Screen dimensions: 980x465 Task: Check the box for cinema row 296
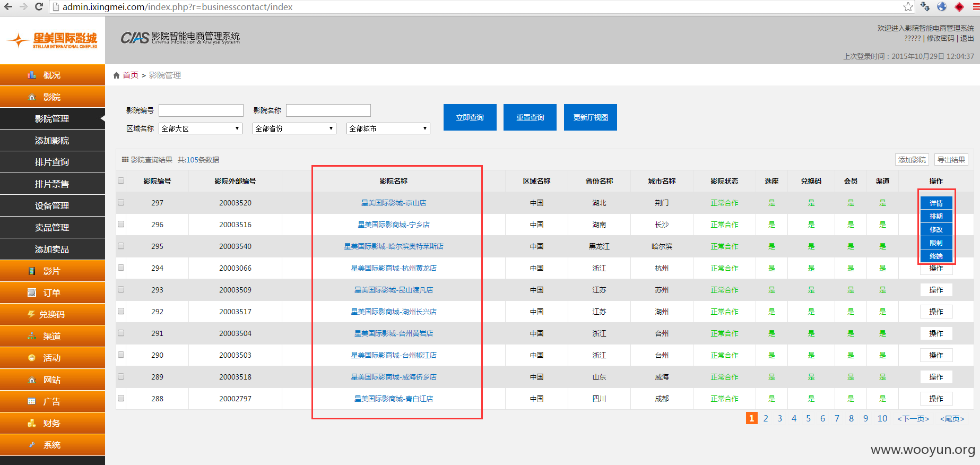click(x=121, y=224)
